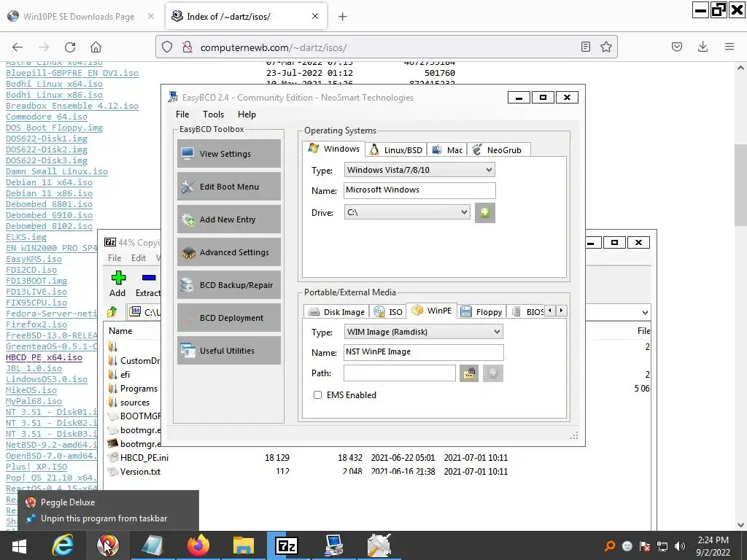The width and height of the screenshot is (747, 560).
Task: Open Damn_Small_Linux.iso link
Action: click(x=57, y=171)
